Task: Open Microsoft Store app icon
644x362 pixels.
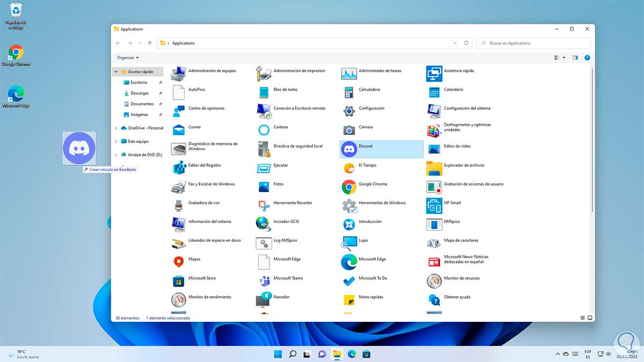Action: (179, 281)
